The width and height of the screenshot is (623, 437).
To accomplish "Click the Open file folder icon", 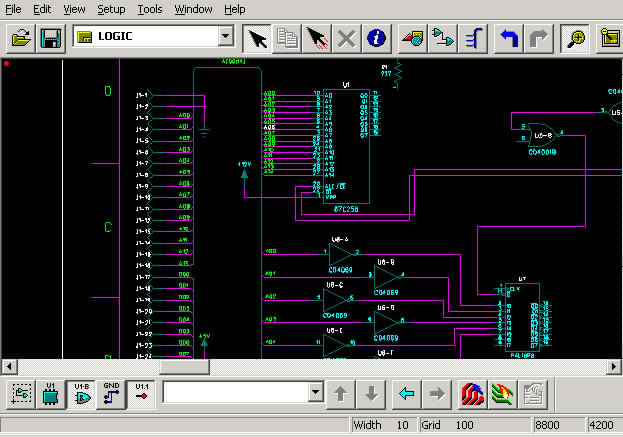I will [22, 38].
